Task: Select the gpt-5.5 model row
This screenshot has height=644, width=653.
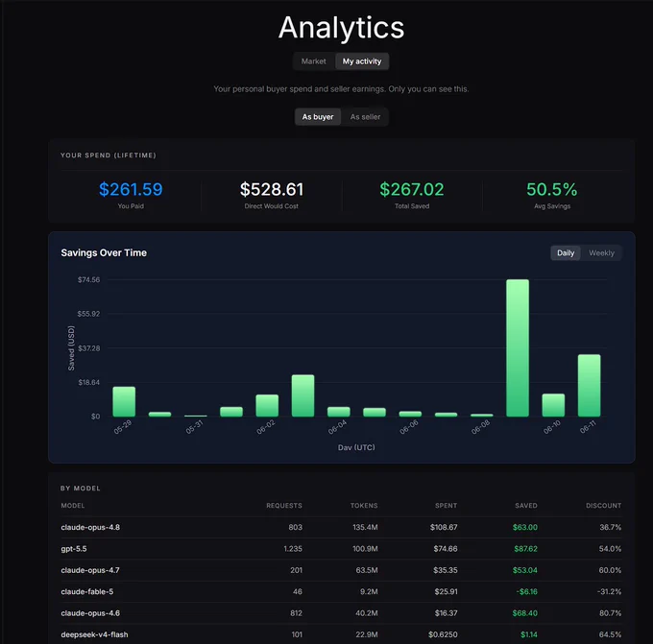Action: pos(341,549)
